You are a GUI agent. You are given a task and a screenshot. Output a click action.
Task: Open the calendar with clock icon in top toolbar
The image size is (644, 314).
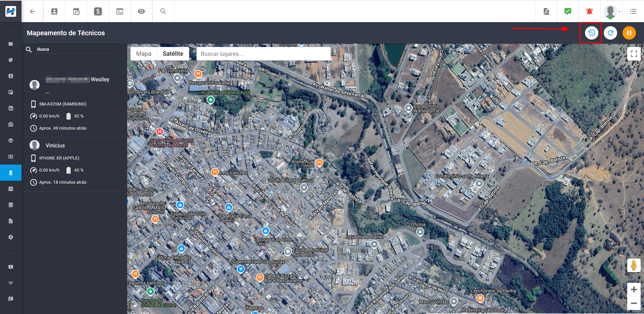tap(76, 11)
